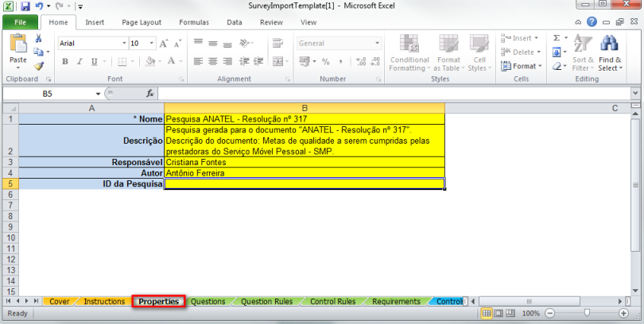The width and height of the screenshot is (644, 324).
Task: Apply percent style
Action: coord(326,61)
